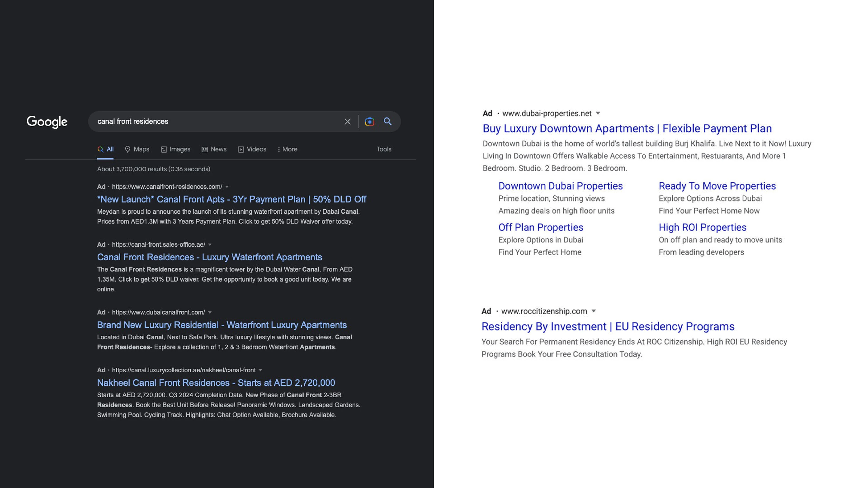Image resolution: width=868 pixels, height=488 pixels.
Task: Click the 'Explore Options in Dubai' text
Action: [540, 240]
